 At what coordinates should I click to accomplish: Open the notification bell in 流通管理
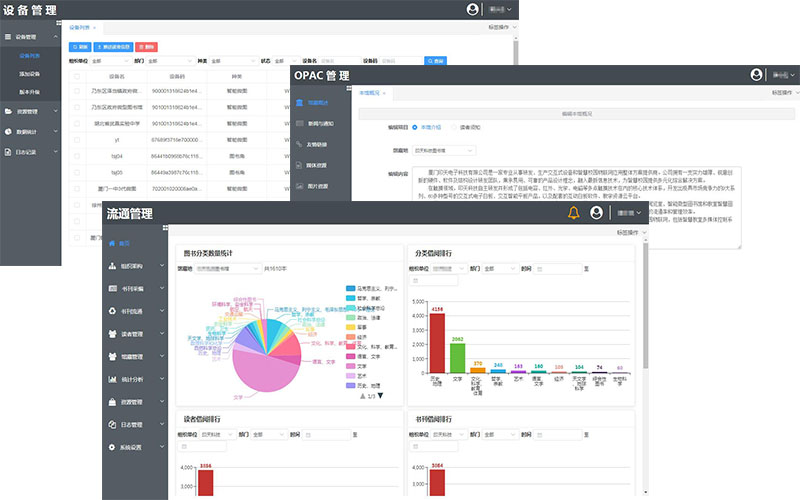point(573,212)
